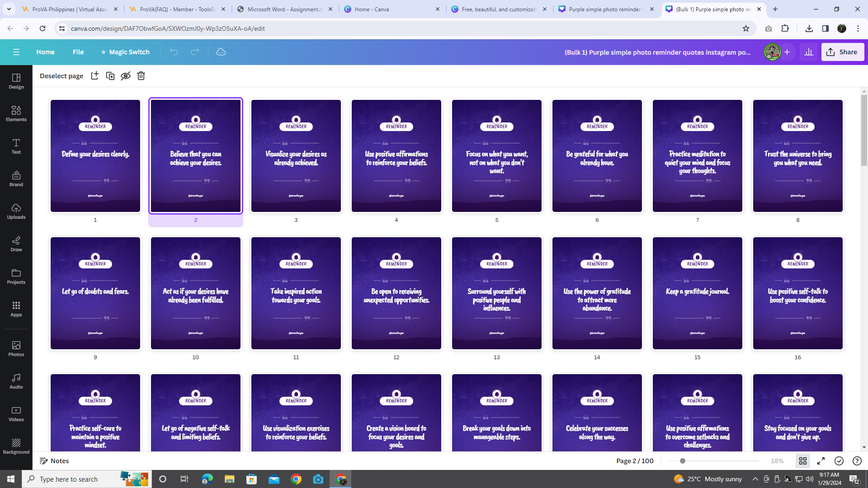Screen dimensions: 868x488
Task: Toggle Hide page eye icon
Action: (x=126, y=76)
